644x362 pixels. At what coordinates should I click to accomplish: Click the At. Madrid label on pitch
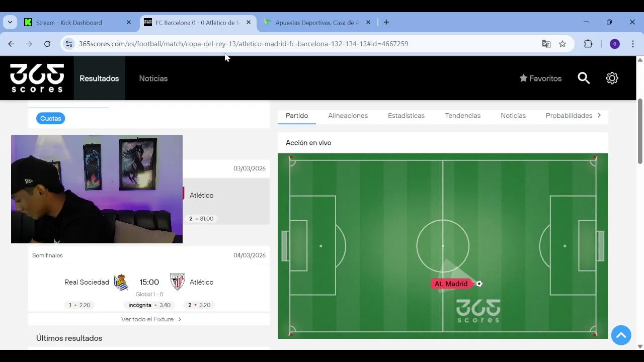tap(451, 284)
